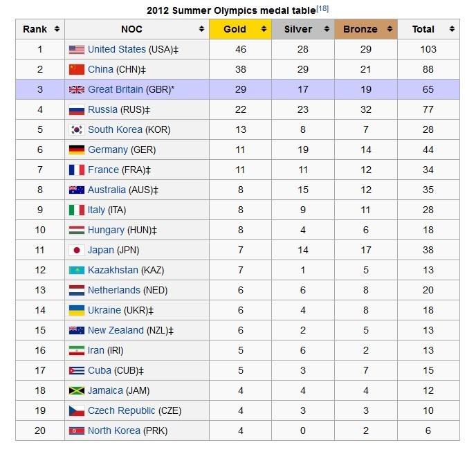The image size is (476, 454).
Task: Follow the North Korea link
Action: click(x=113, y=431)
